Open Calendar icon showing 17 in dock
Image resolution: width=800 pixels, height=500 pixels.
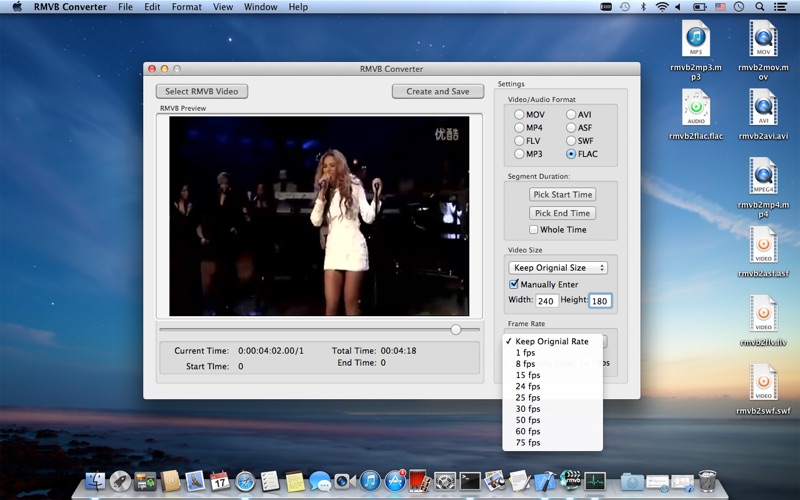tap(220, 481)
